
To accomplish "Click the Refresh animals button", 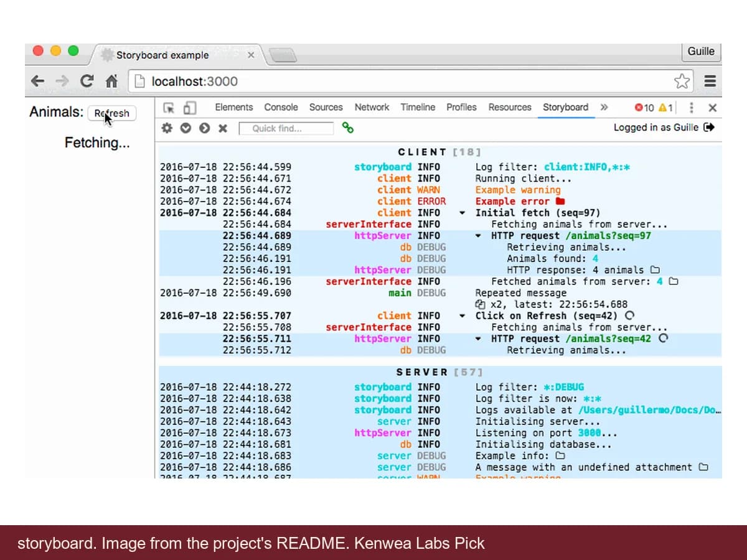I will [112, 113].
